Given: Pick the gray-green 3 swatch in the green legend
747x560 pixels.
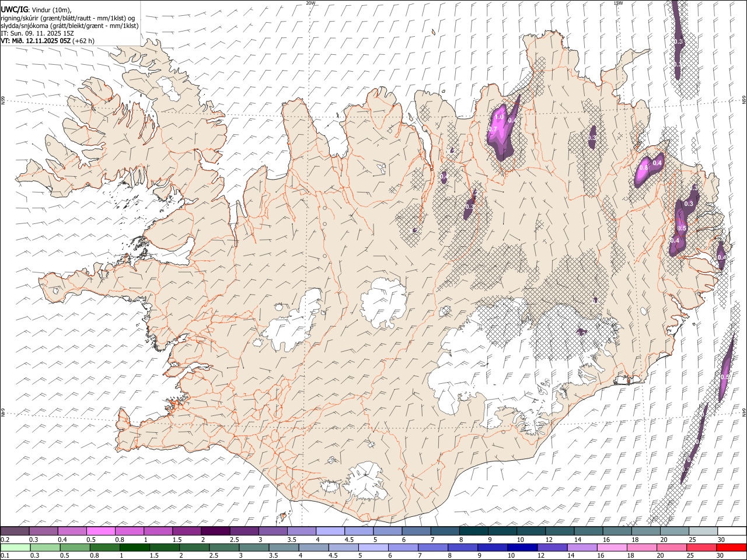Looking at the screenshot, I should click(253, 547).
